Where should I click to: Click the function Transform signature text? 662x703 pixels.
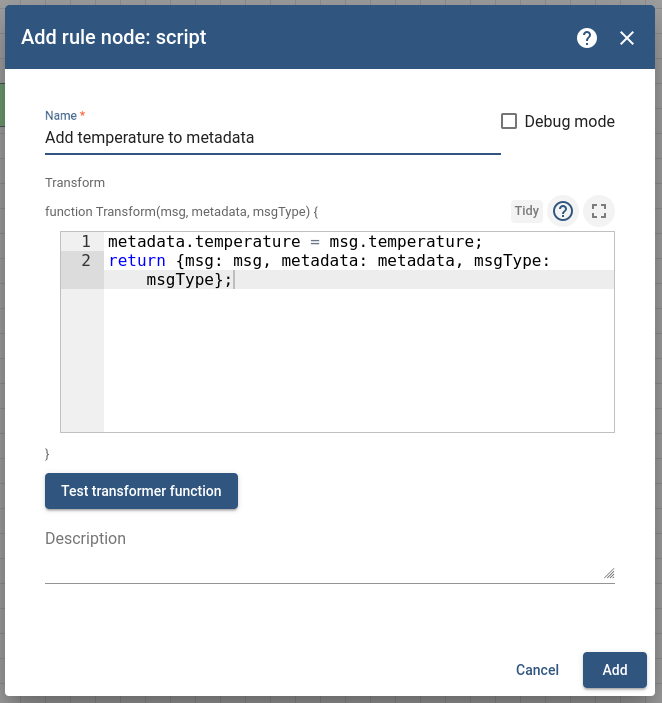point(182,212)
